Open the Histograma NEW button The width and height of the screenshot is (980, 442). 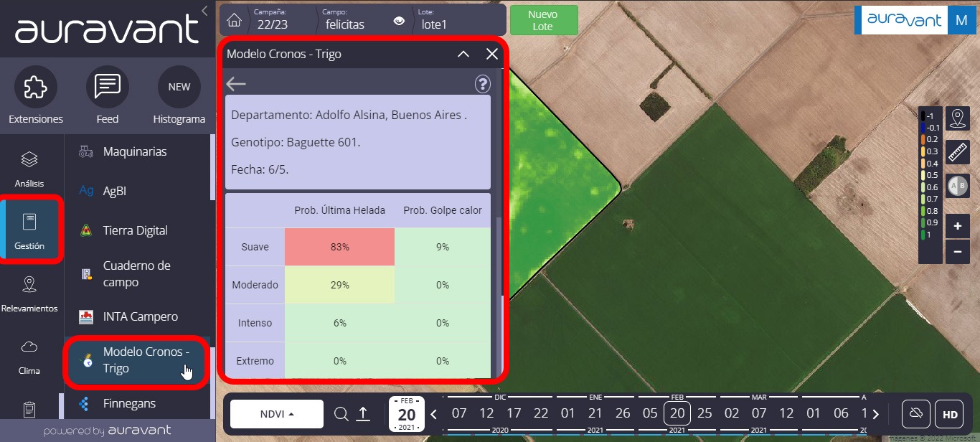click(179, 87)
